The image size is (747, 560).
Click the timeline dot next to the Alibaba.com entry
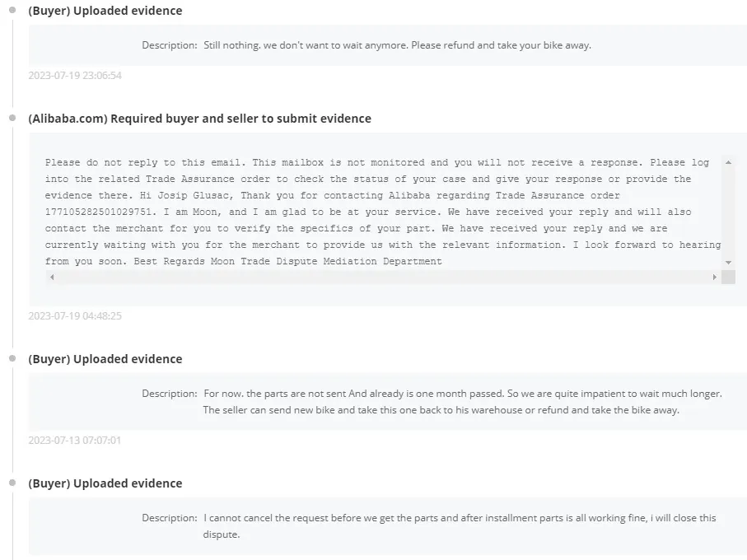point(12,119)
